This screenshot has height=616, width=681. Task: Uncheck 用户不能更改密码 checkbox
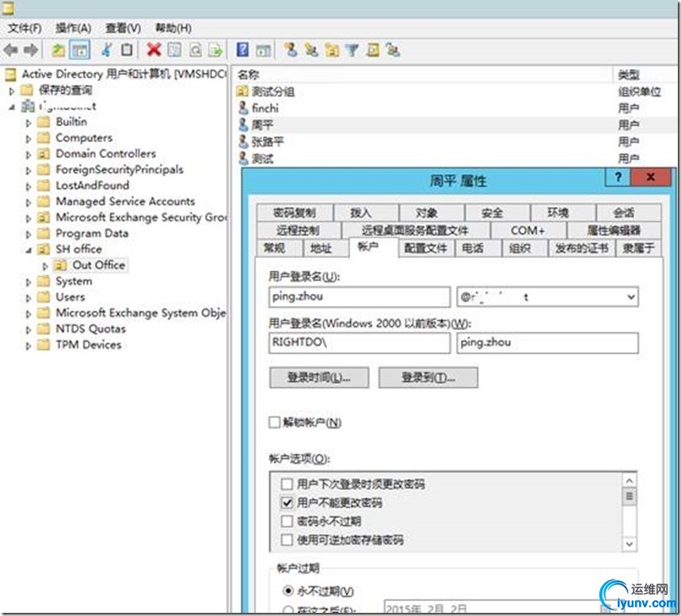pos(287,503)
